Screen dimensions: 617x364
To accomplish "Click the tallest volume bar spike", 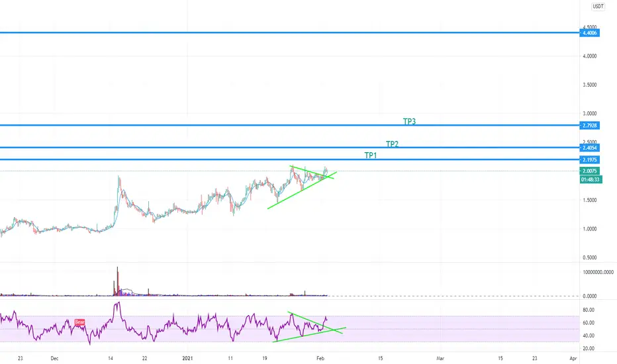I will click(117, 281).
